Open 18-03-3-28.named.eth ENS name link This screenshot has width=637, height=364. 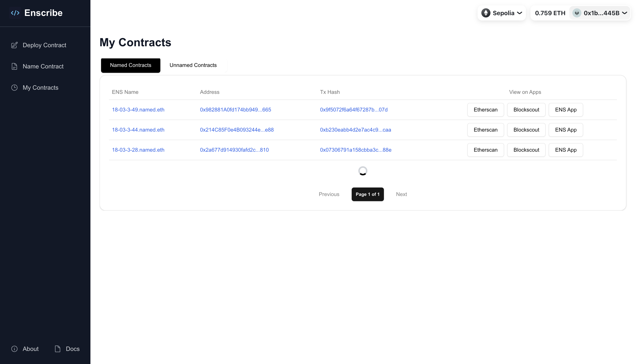138,150
